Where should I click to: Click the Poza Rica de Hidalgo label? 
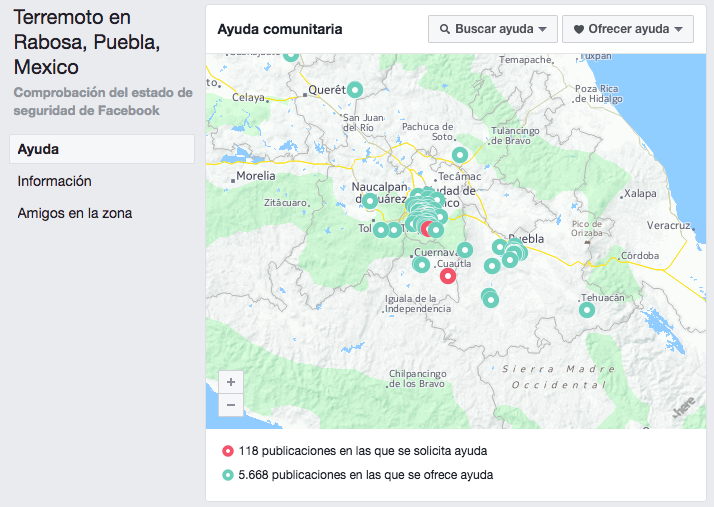pos(598,94)
